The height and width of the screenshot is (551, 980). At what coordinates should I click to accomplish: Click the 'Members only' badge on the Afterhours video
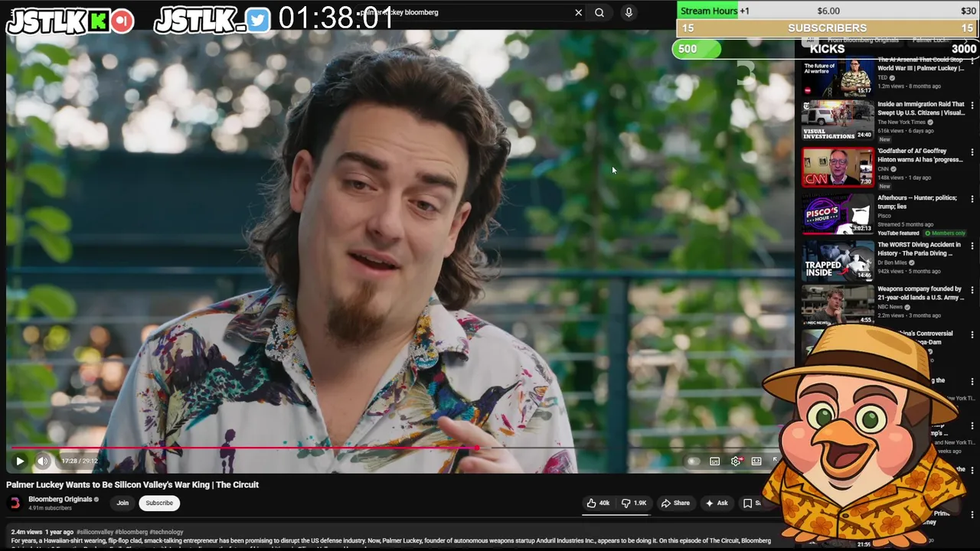[x=946, y=233]
